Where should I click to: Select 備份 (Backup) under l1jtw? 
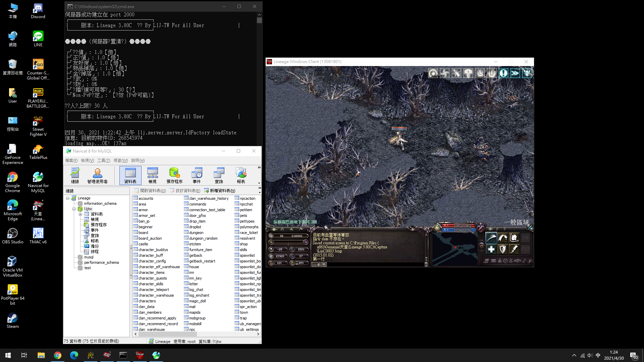pos(91,246)
